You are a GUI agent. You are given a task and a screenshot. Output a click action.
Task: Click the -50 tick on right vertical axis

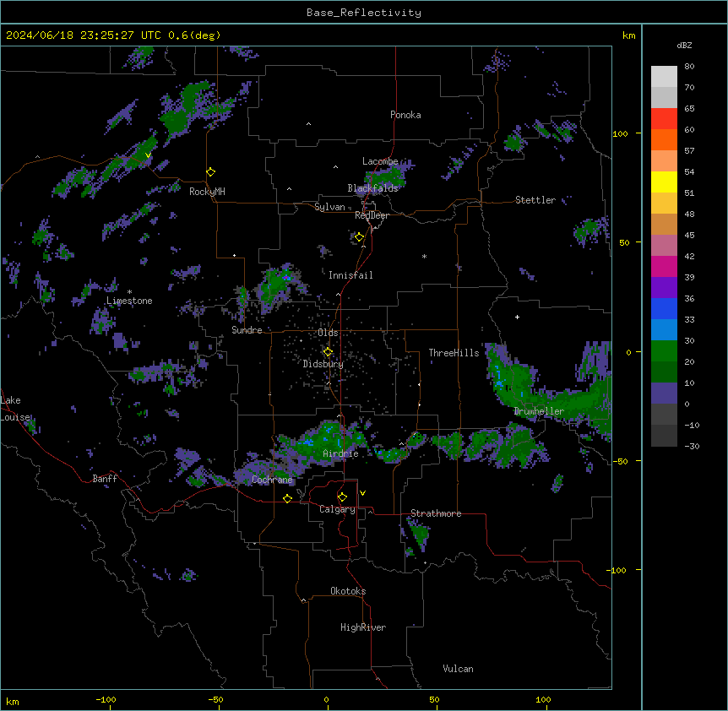click(x=620, y=461)
